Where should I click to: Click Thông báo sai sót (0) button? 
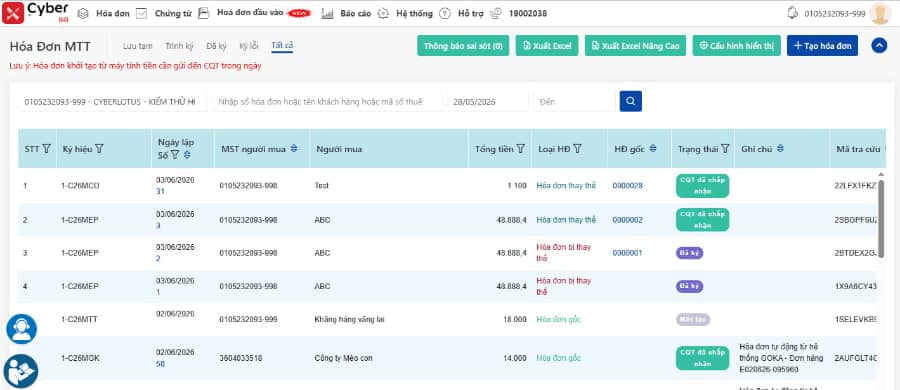click(x=463, y=45)
